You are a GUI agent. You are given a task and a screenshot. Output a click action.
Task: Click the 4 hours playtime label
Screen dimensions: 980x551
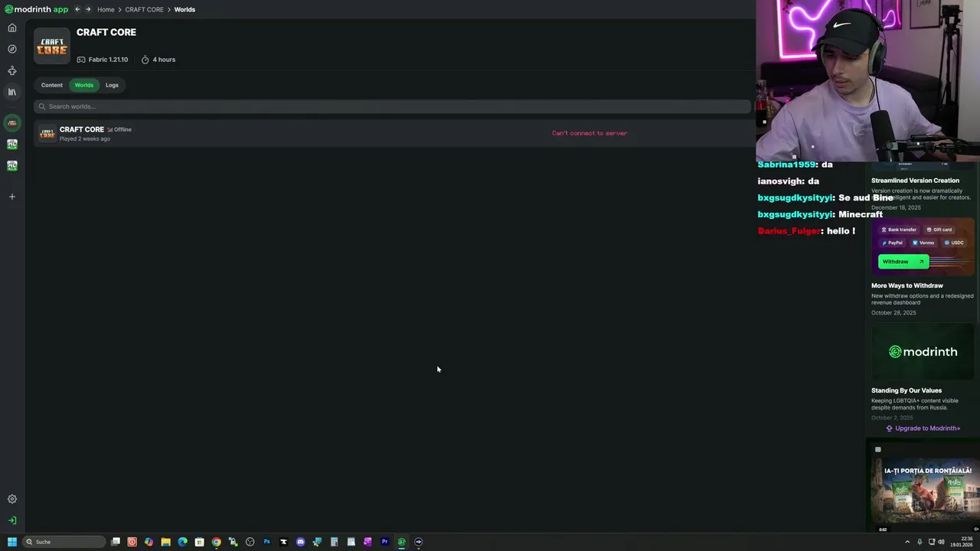[x=158, y=60]
